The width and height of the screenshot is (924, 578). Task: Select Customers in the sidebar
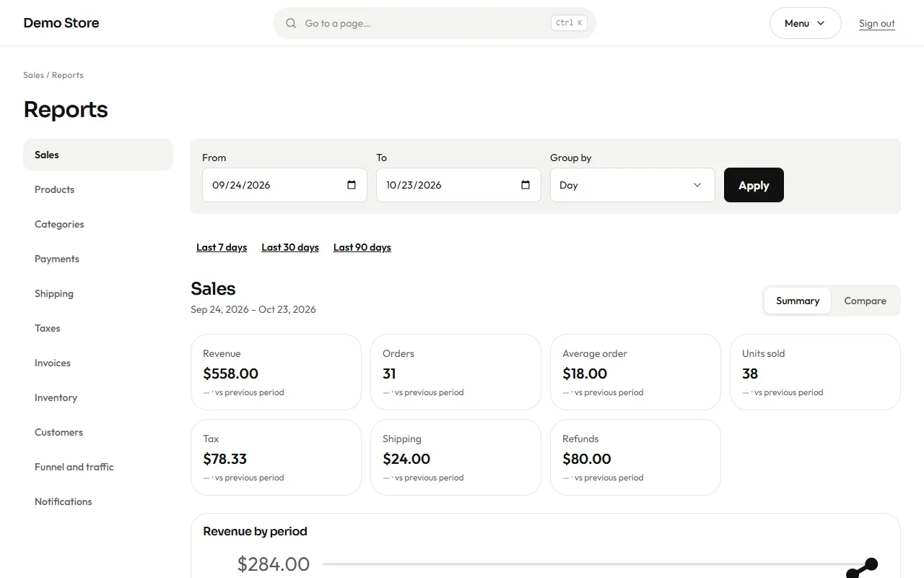pos(98,432)
